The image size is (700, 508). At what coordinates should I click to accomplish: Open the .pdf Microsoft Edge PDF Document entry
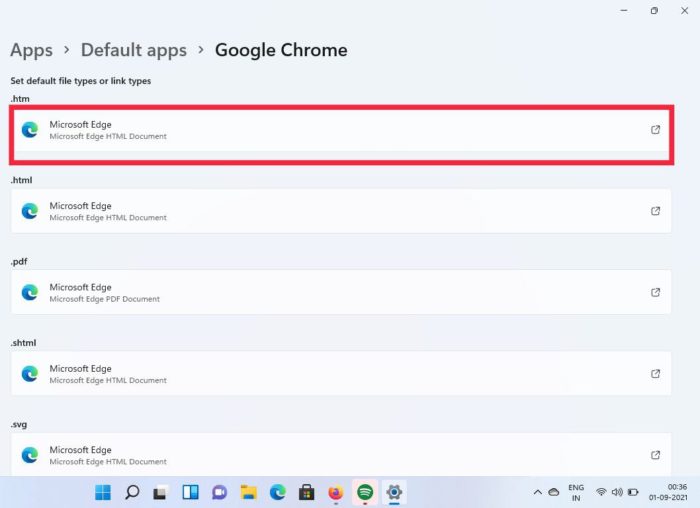coord(341,292)
